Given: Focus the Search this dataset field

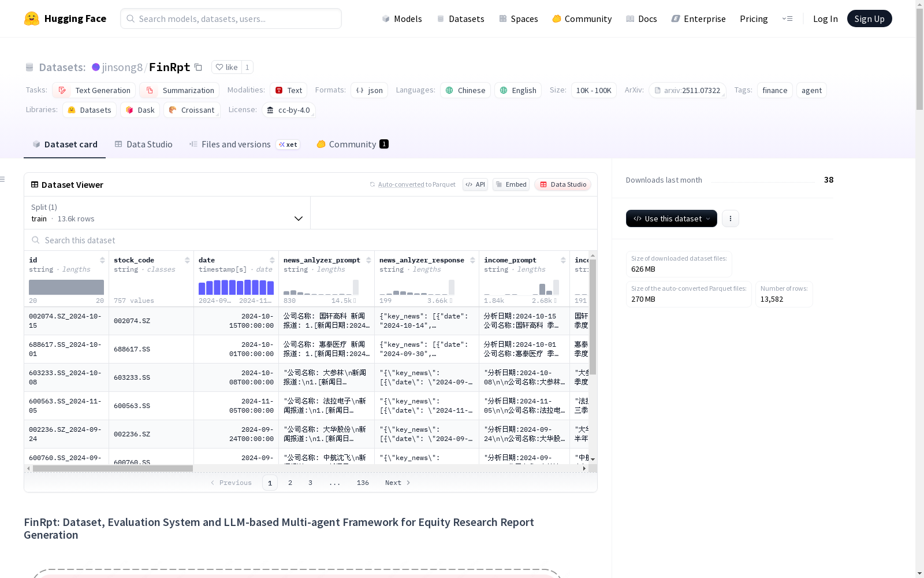Looking at the screenshot, I should click(311, 240).
